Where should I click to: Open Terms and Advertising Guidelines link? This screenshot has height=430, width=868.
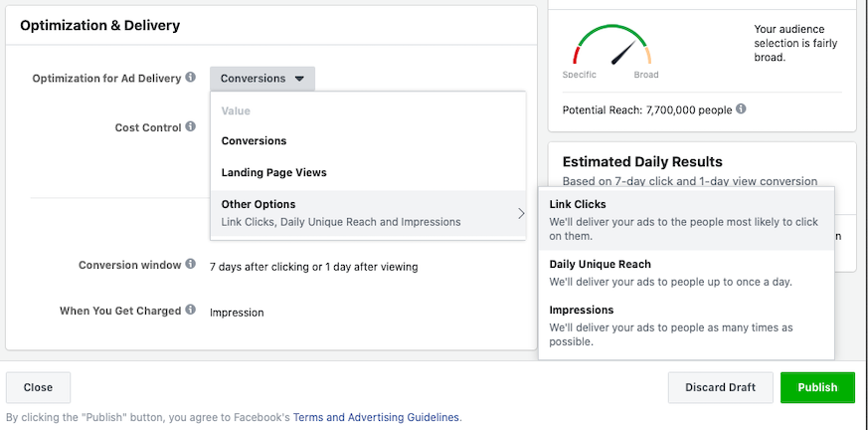[x=376, y=417]
